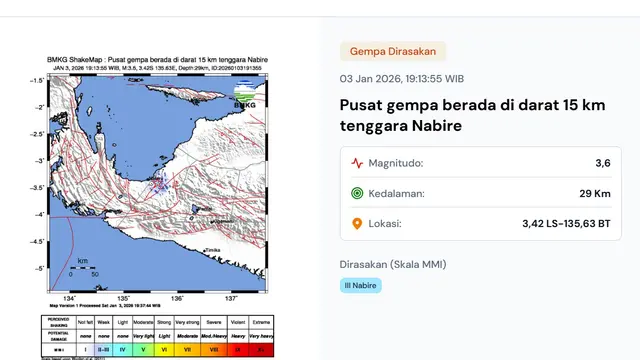Click the Severe legend cell
Image resolution: width=640 pixels, height=360 pixels.
[x=214, y=322]
